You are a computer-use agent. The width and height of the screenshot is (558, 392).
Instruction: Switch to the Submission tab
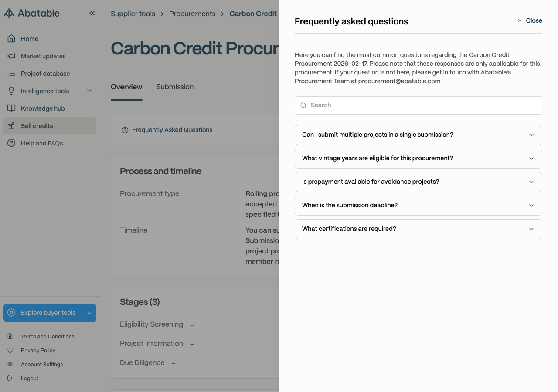[x=175, y=87]
